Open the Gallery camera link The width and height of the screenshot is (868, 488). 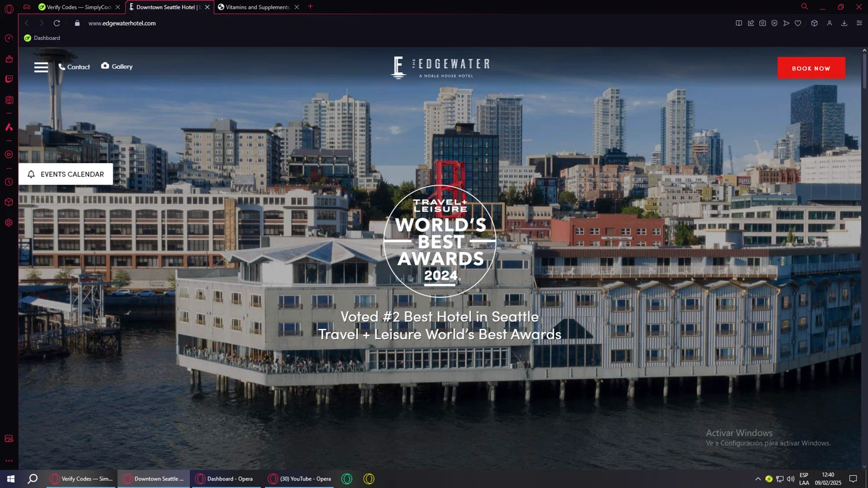pyautogui.click(x=117, y=66)
